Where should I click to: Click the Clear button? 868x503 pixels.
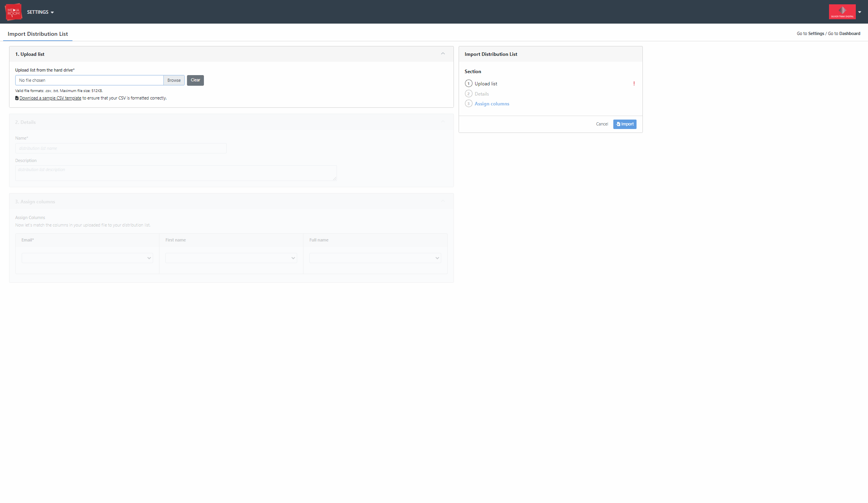(x=195, y=80)
